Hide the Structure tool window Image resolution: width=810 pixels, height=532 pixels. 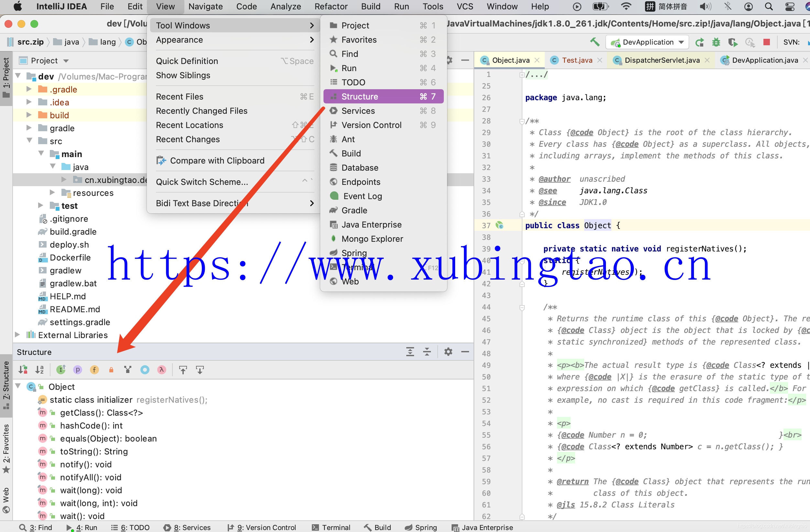pos(465,352)
